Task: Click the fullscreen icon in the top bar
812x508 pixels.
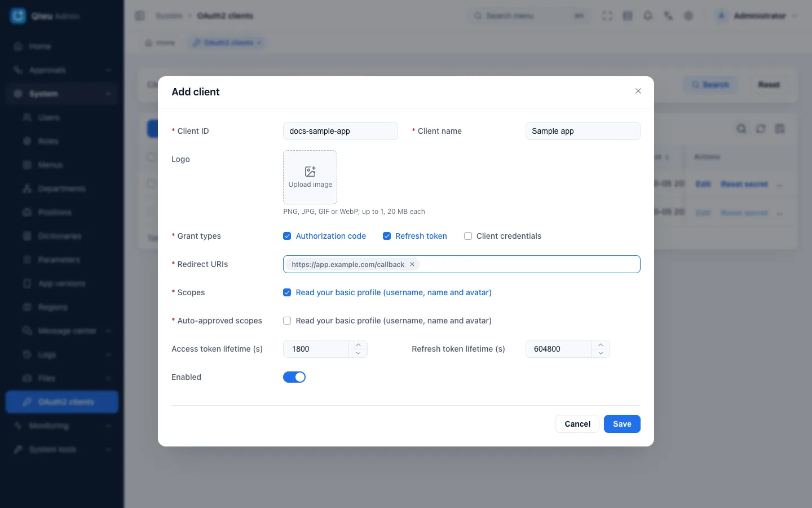Action: tap(607, 16)
